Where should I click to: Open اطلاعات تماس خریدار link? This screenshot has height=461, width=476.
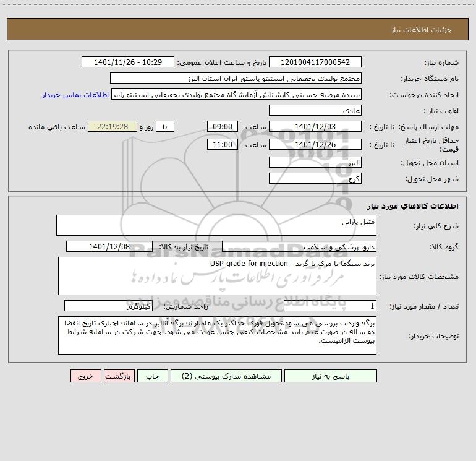tap(75, 95)
